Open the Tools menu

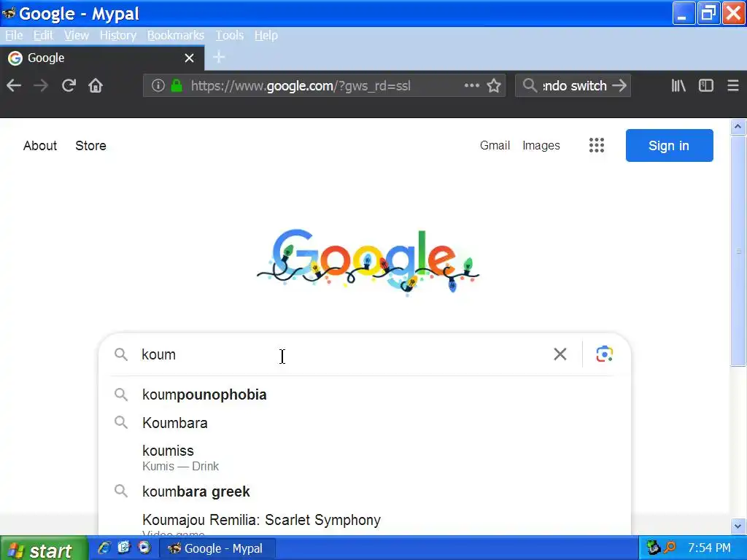coord(229,35)
